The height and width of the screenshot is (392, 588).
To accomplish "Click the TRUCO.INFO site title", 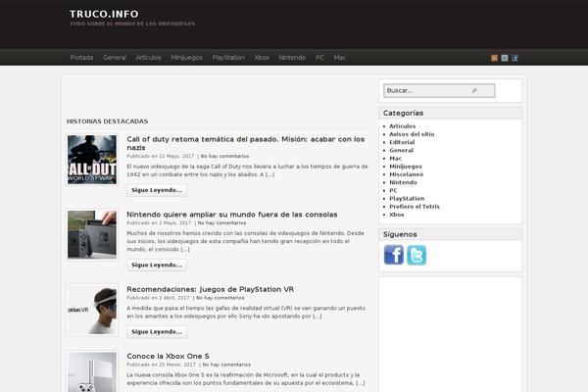I will [x=104, y=14].
